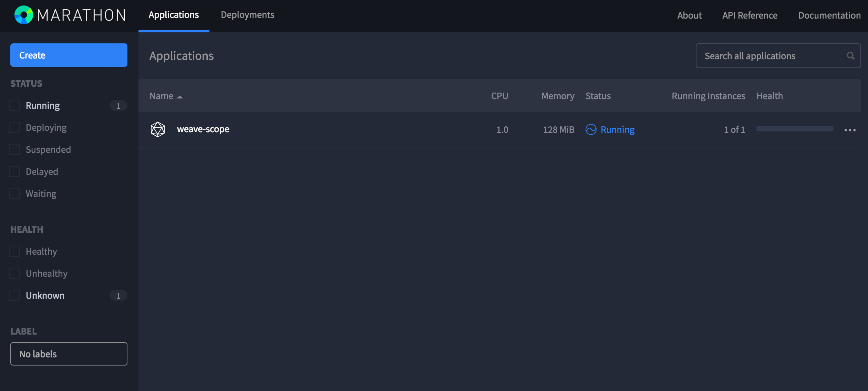Check the Unknown health filter
The height and width of the screenshot is (391, 868).
coord(14,295)
